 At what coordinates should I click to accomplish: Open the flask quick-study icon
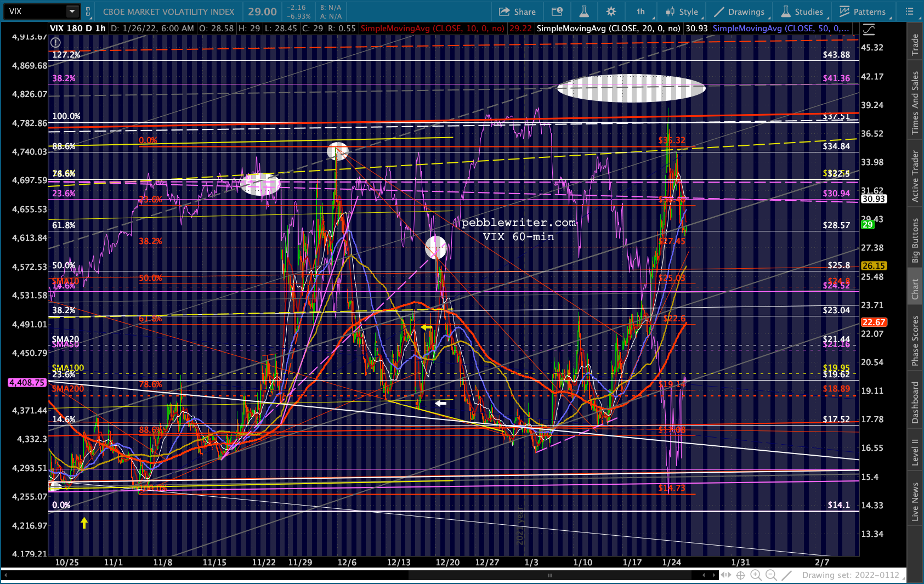583,12
